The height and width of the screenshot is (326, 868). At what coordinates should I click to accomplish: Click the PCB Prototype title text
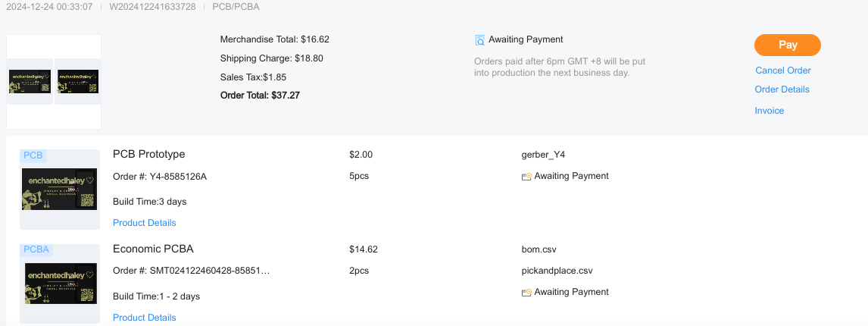tap(148, 155)
